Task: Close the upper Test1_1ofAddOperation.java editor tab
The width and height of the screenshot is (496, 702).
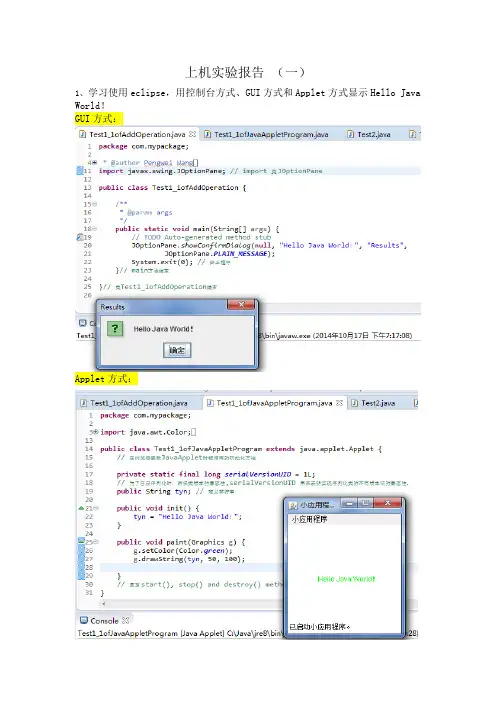Action: [192, 134]
